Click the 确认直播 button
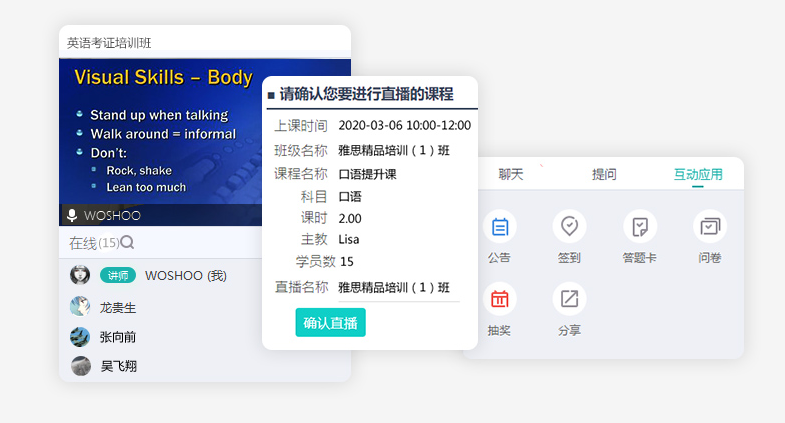Screen dimensions: 785x423 click(330, 322)
